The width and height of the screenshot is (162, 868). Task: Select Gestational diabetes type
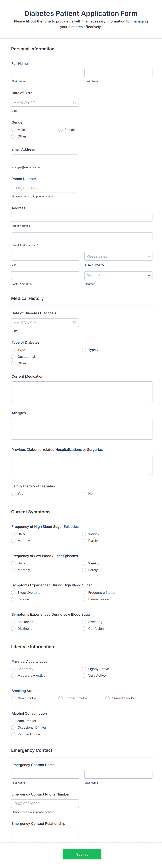tap(13, 357)
